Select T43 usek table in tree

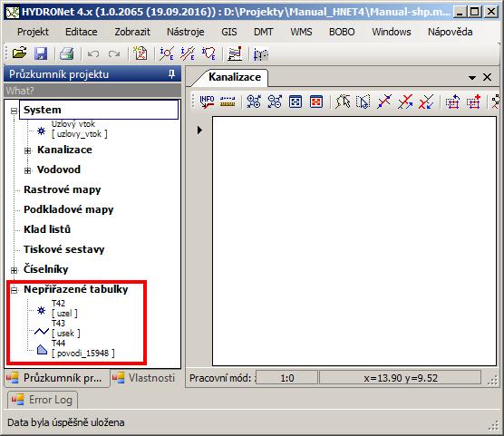pyautogui.click(x=65, y=328)
